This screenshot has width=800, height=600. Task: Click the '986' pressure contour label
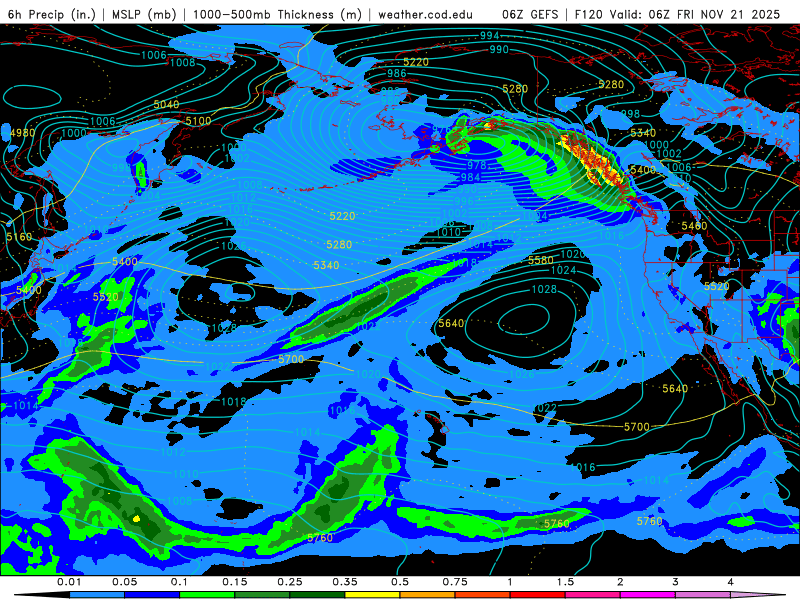pos(396,73)
